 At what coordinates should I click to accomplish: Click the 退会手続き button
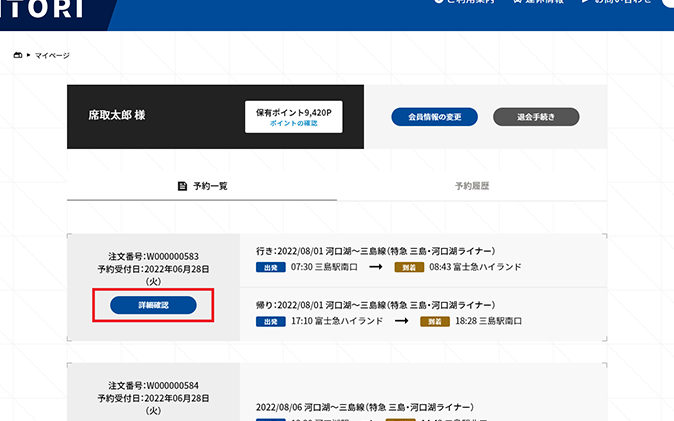[536, 117]
